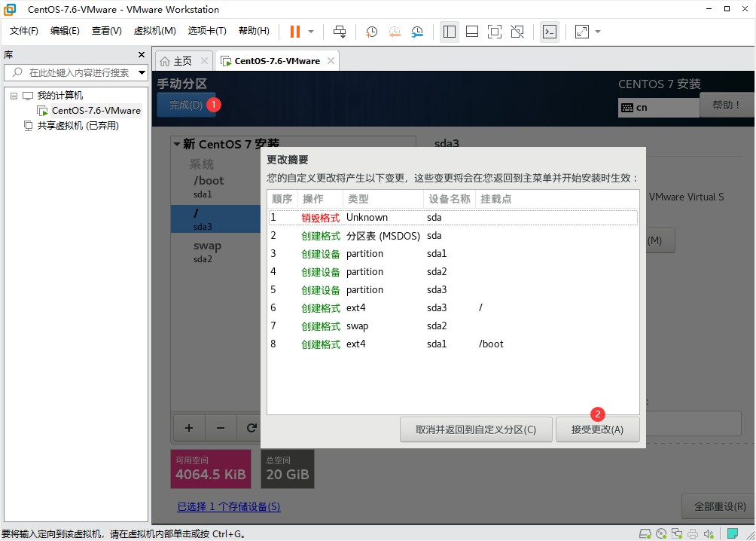Open the 编辑(E) menu

[x=65, y=31]
